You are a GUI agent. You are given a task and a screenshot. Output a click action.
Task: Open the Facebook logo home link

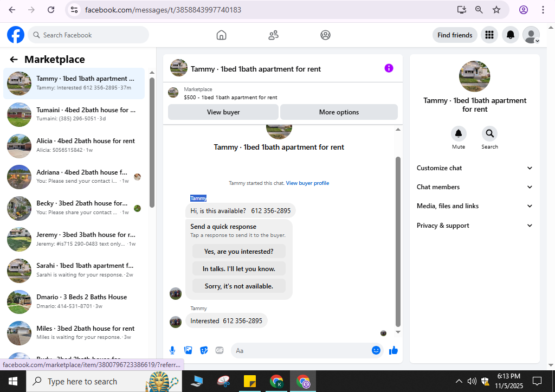point(16,35)
